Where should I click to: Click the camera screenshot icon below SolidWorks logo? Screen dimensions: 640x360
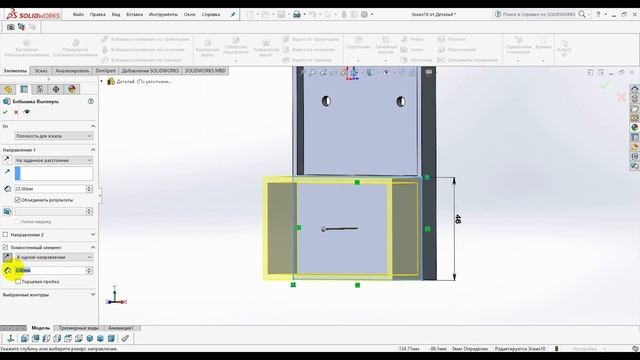click(11, 27)
